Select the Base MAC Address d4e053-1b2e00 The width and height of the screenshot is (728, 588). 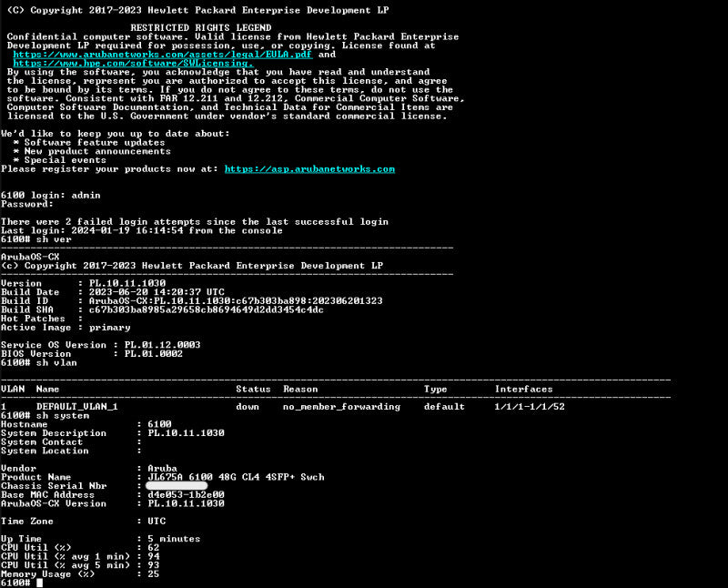pyautogui.click(x=187, y=495)
